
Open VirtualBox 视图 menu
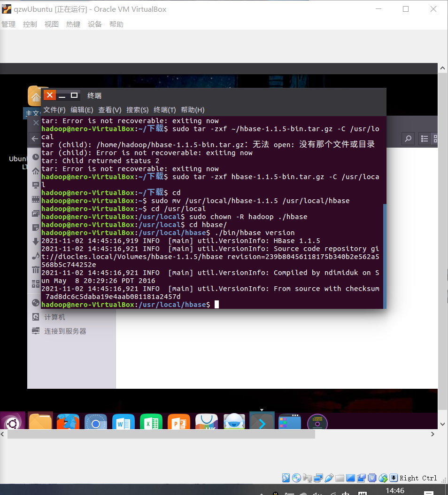click(x=51, y=24)
